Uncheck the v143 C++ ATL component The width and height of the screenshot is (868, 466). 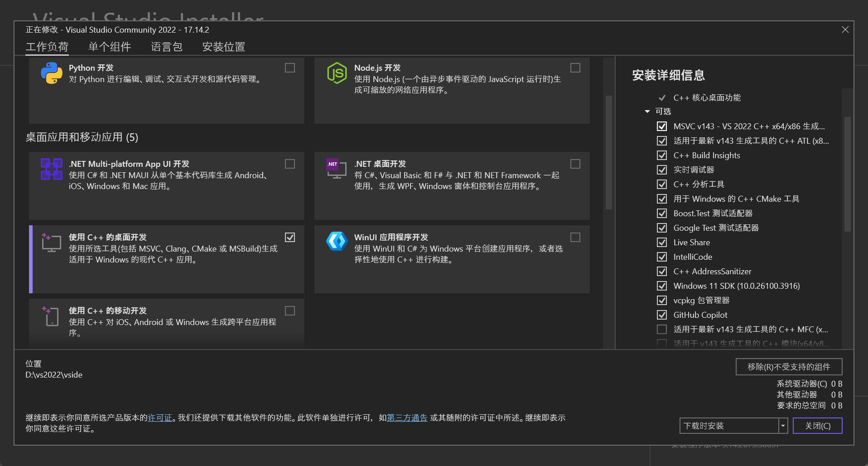(662, 141)
